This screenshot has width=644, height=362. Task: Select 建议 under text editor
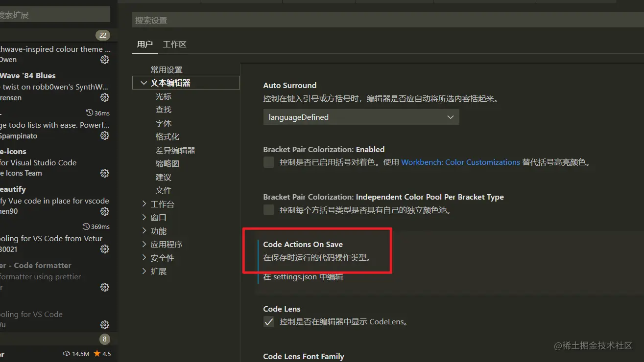coord(164,177)
